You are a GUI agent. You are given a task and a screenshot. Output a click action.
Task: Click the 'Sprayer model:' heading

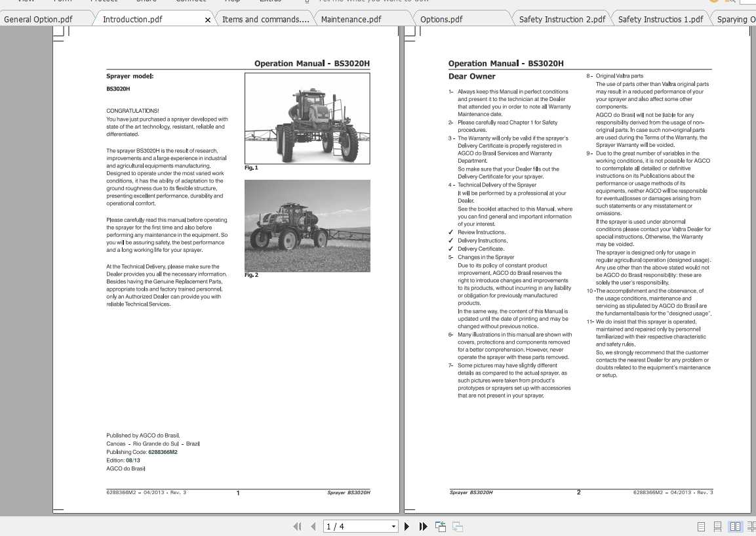coord(130,76)
